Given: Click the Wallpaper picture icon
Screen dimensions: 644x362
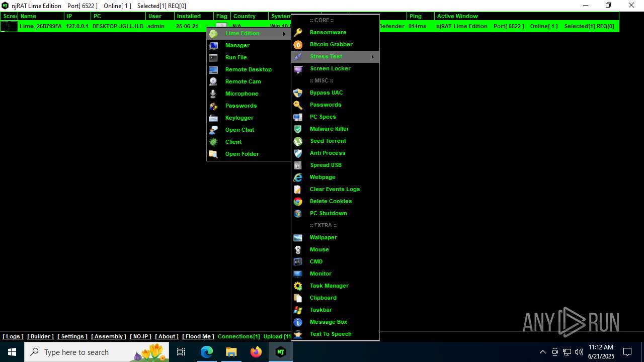Looking at the screenshot, I should point(298,237).
